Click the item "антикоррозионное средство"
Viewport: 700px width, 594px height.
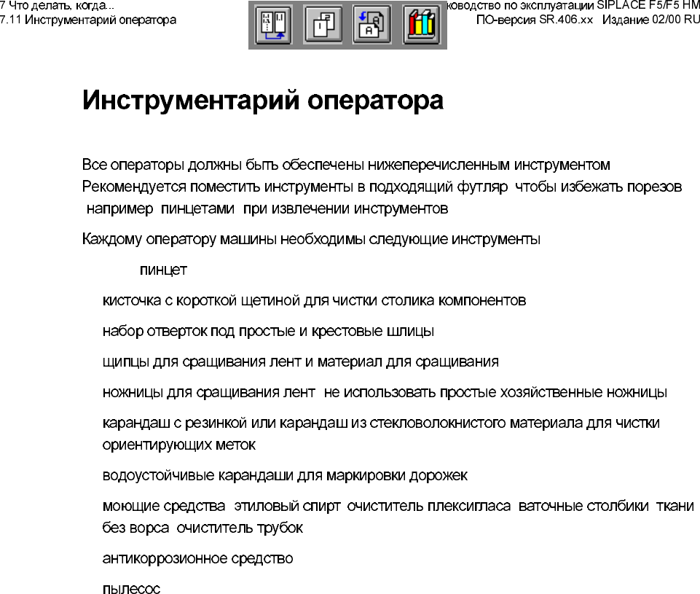point(198,559)
